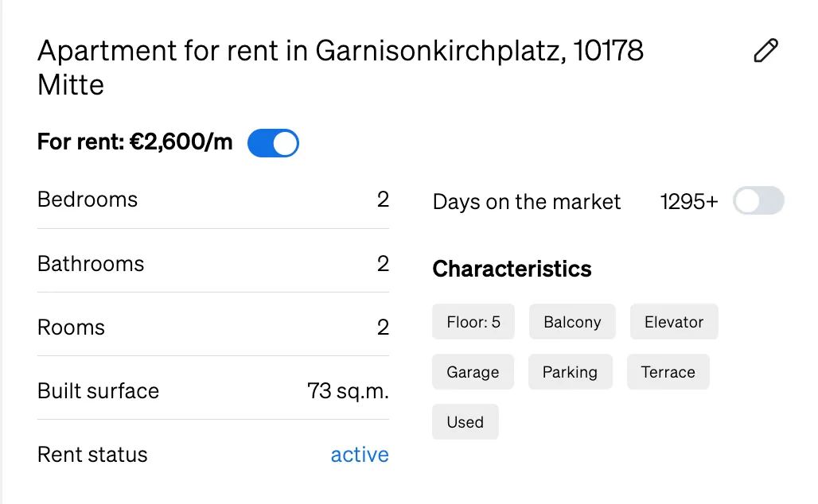Image resolution: width=818 pixels, height=504 pixels.
Task: Click the apartment listing title in Garnisonkirchplatz
Action: click(x=340, y=68)
